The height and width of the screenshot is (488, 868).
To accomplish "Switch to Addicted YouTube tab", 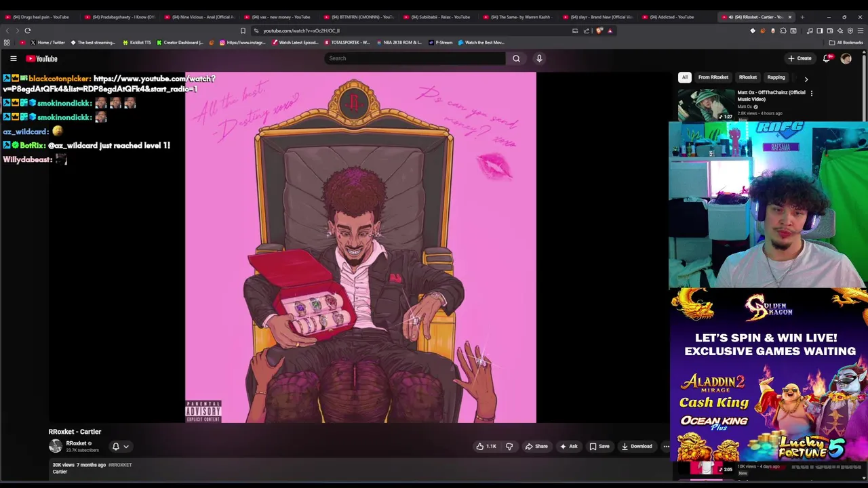I will (676, 17).
